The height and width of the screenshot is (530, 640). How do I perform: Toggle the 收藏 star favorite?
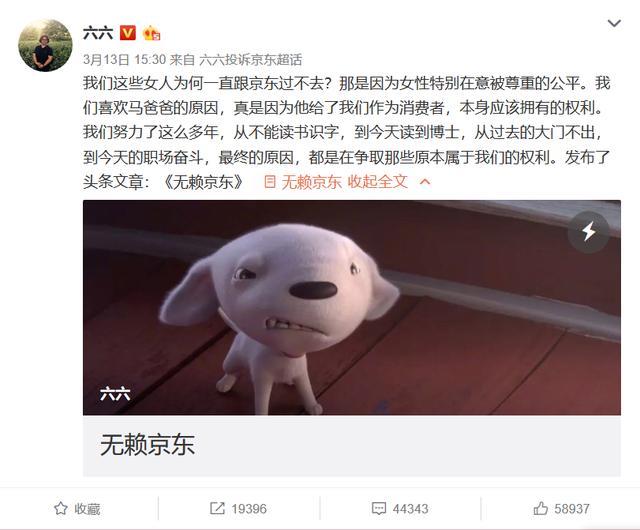click(77, 509)
